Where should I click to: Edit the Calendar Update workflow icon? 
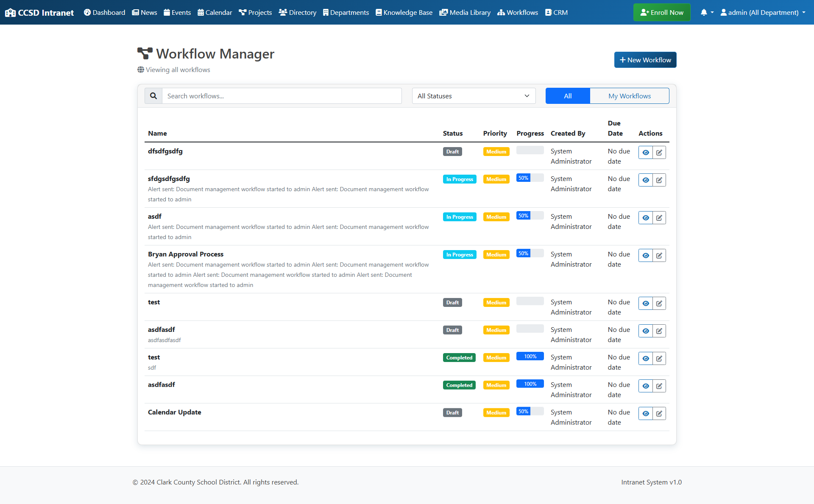click(x=659, y=413)
